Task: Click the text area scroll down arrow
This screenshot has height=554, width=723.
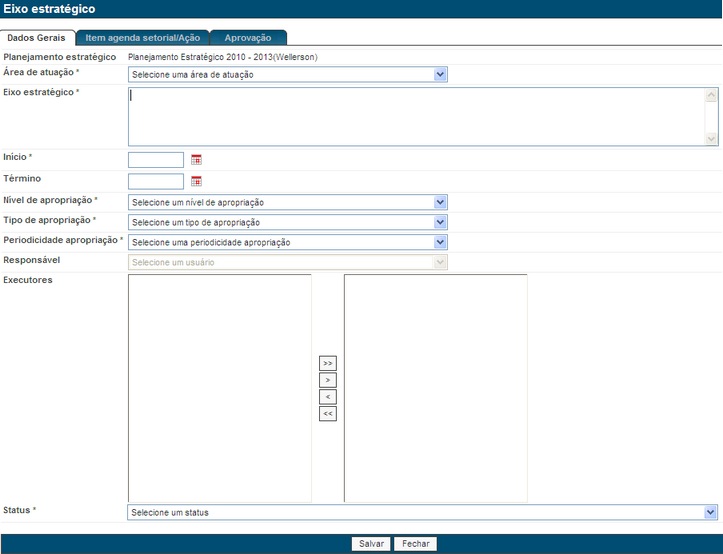Action: pos(711,138)
